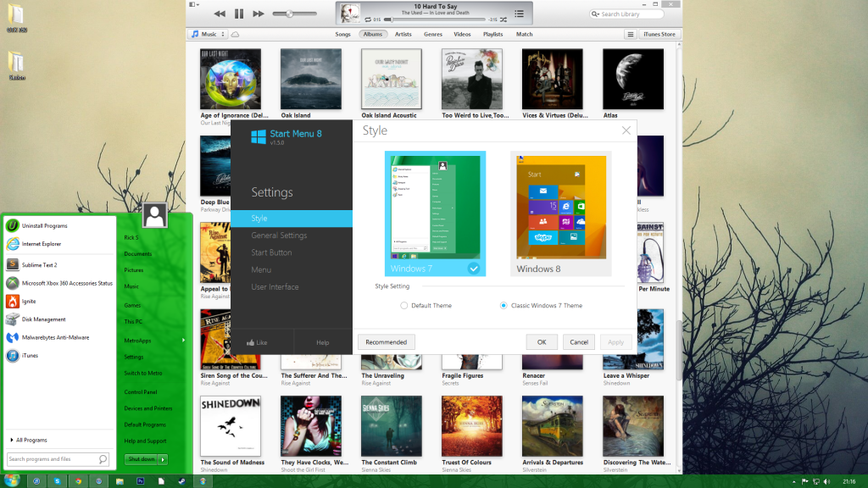868x488 pixels.
Task: Open the iTunes view options menu icon
Action: [630, 34]
